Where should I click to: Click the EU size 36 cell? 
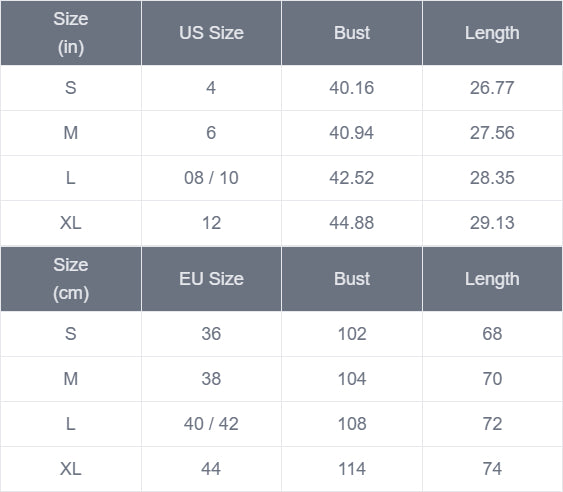pyautogui.click(x=211, y=334)
